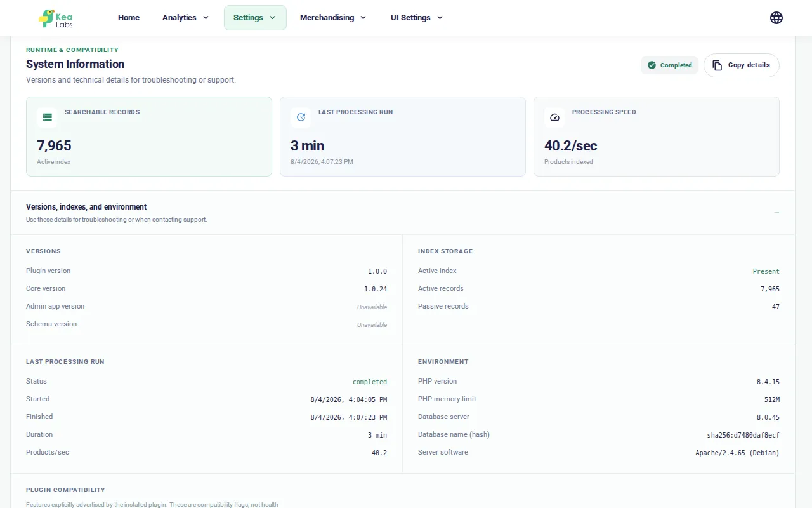Select the 3 min last run value
Image resolution: width=812 pixels, height=508 pixels.
308,145
